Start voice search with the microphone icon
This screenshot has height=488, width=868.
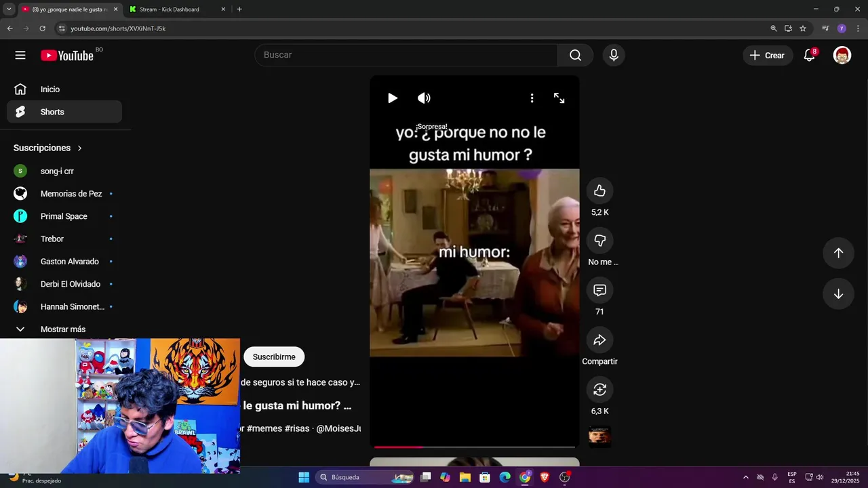[x=614, y=56]
